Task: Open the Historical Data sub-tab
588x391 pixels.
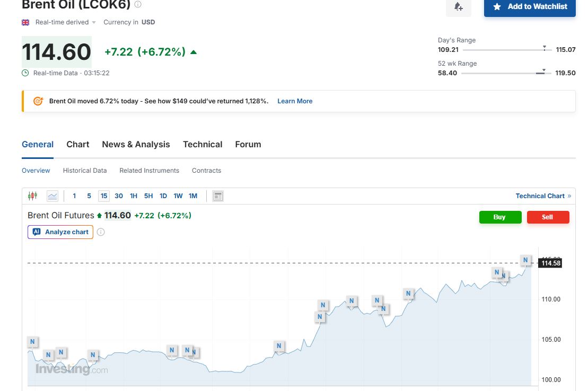Action: (85, 171)
